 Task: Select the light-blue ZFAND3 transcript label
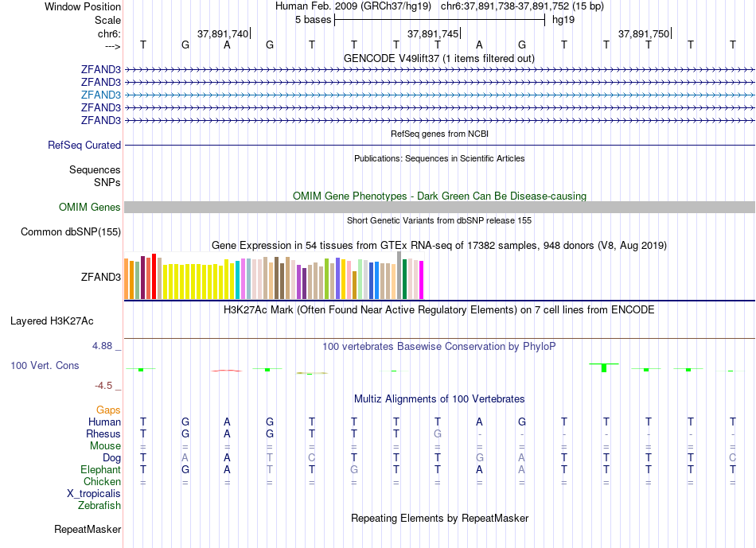[x=101, y=95]
